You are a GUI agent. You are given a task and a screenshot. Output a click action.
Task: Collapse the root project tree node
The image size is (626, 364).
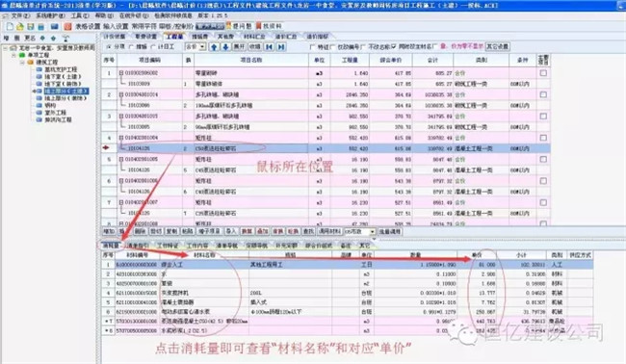coord(5,48)
